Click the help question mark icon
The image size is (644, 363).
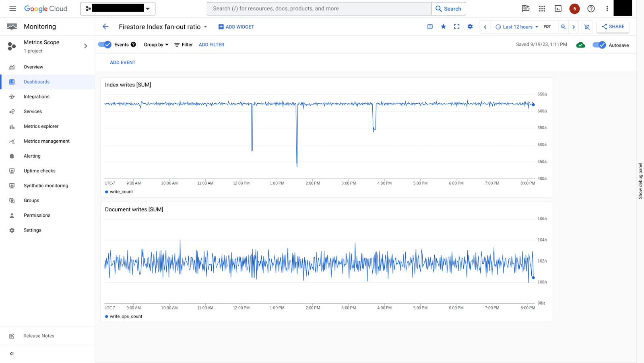[591, 8]
